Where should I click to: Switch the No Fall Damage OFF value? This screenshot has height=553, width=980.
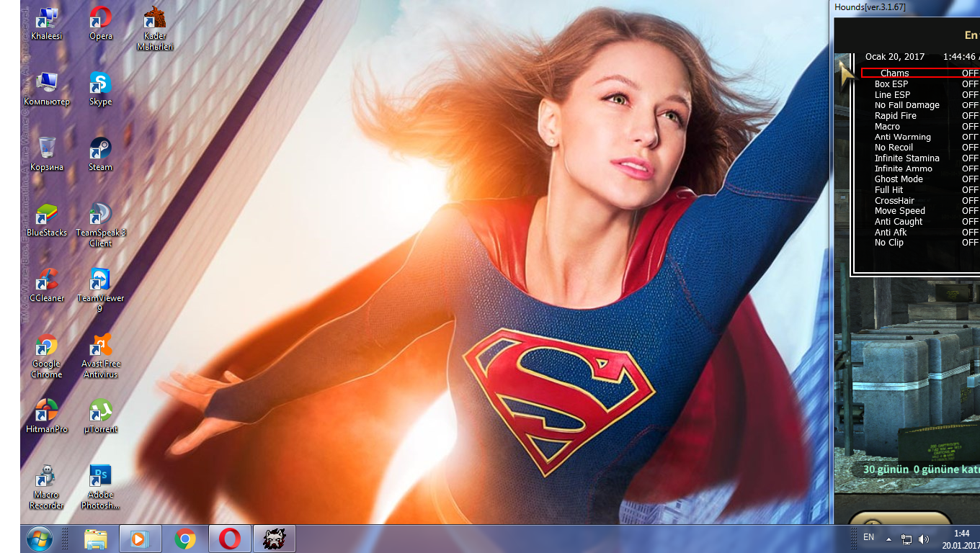(971, 105)
